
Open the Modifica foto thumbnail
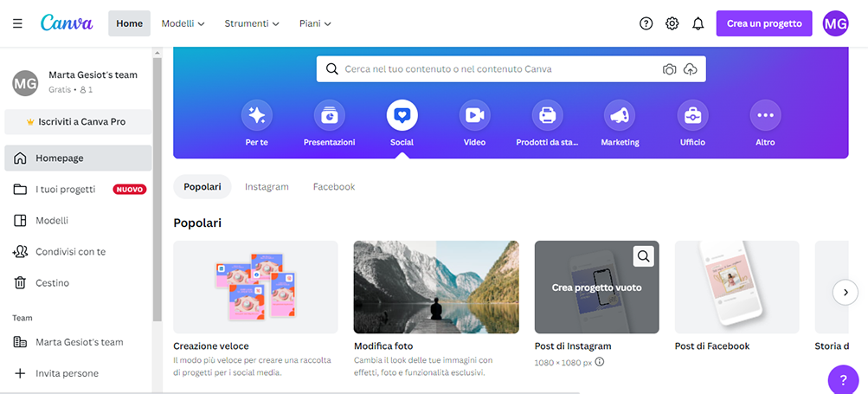click(436, 287)
